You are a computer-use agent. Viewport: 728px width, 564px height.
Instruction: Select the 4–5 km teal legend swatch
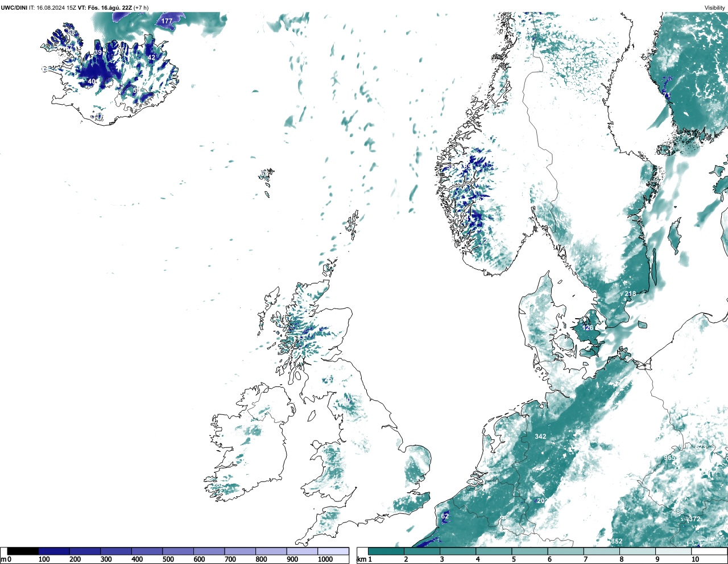click(494, 551)
